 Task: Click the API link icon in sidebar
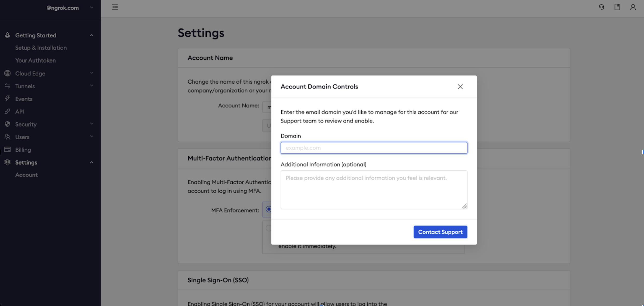tap(7, 111)
